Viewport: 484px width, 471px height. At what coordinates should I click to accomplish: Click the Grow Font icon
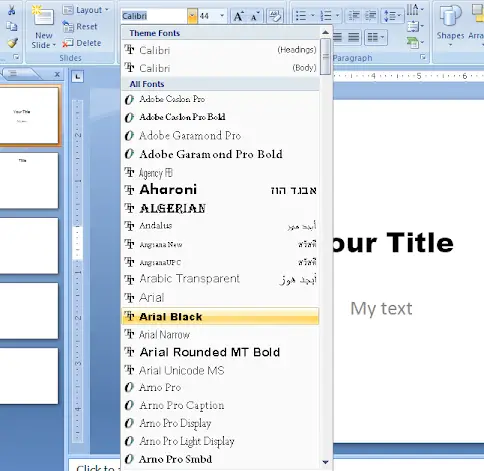238,16
